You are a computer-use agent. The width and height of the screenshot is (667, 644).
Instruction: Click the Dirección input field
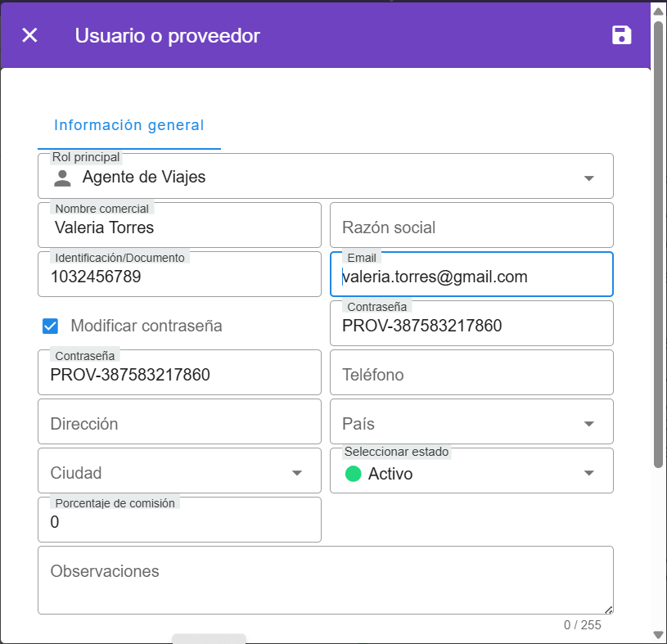[179, 424]
